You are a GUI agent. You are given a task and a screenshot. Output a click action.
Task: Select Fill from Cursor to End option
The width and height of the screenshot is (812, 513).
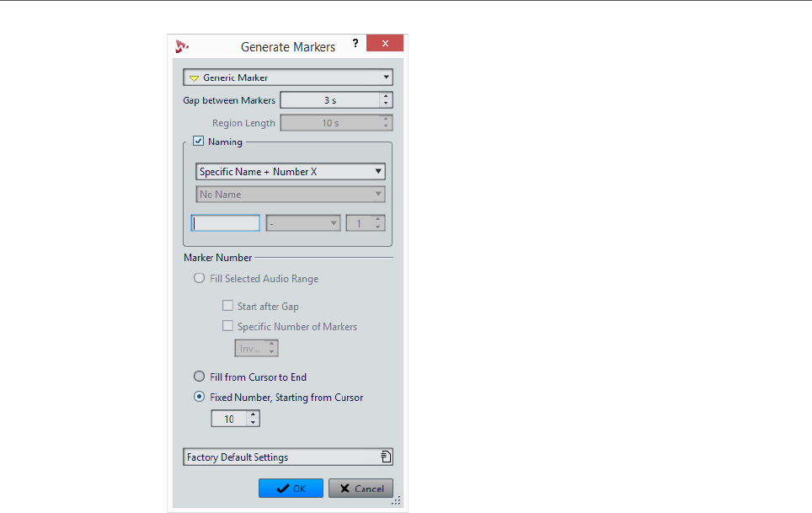[x=199, y=377]
